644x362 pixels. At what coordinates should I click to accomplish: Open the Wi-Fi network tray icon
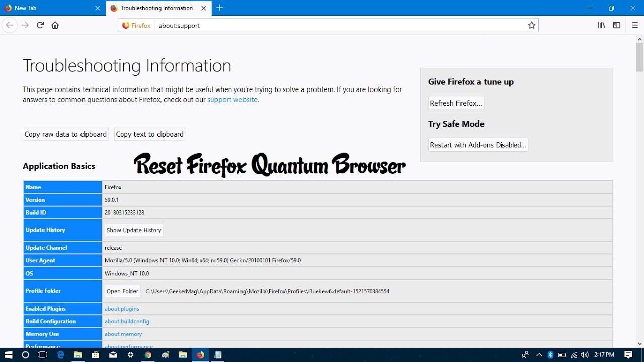click(x=574, y=355)
